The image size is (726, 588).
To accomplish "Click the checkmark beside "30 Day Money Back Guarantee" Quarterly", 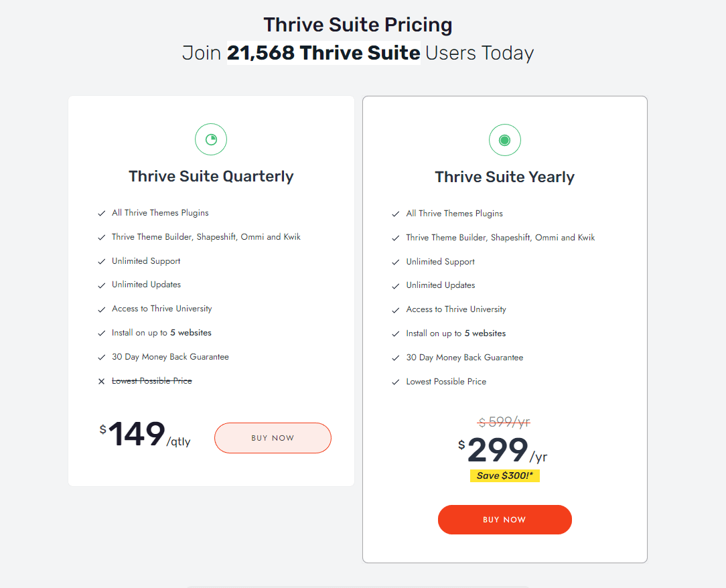I will pos(102,356).
